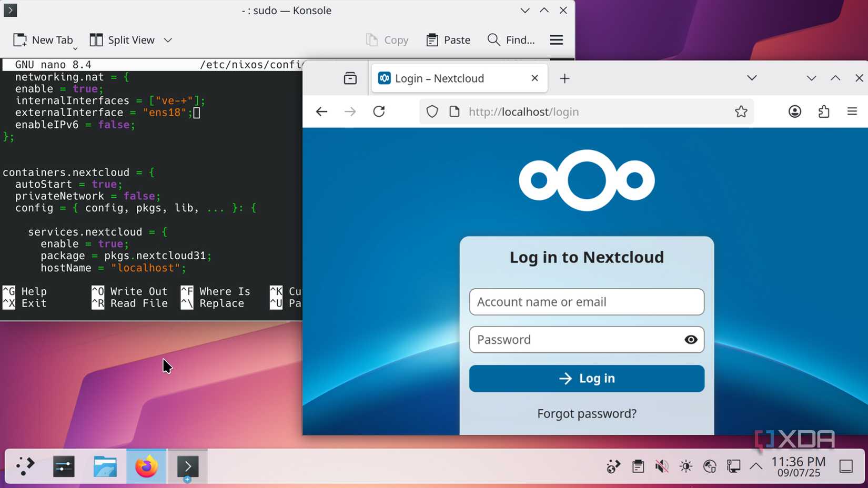Close the Login – Nextcloud tab
The image size is (868, 488).
point(535,78)
